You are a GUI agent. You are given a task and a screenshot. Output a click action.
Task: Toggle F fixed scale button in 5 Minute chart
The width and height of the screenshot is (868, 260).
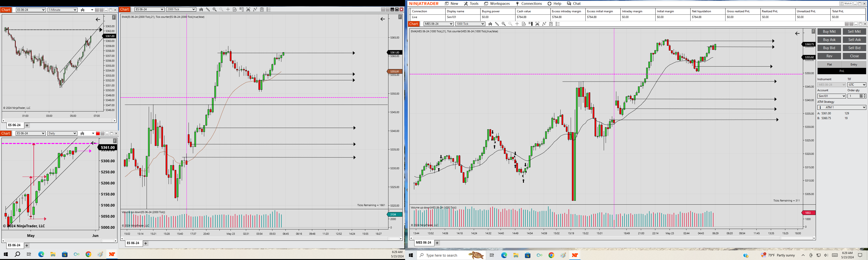114,17
